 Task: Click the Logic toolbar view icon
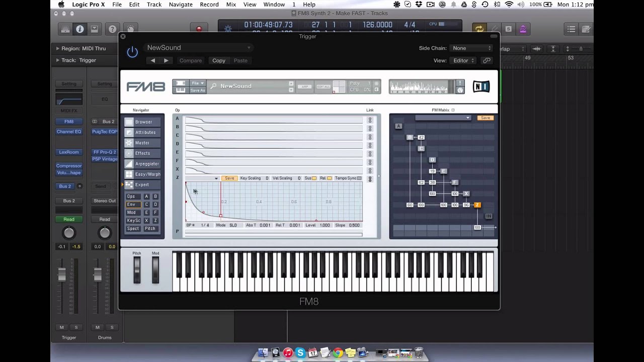coord(94,29)
